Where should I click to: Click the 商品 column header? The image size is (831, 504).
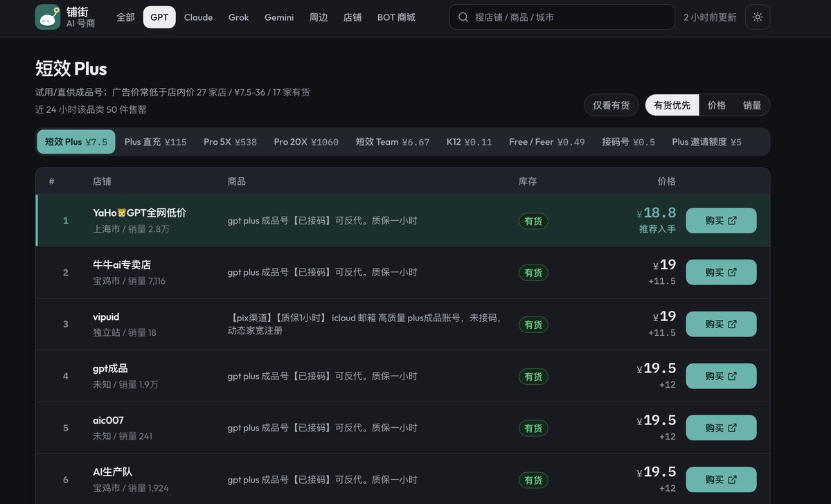pyautogui.click(x=236, y=181)
